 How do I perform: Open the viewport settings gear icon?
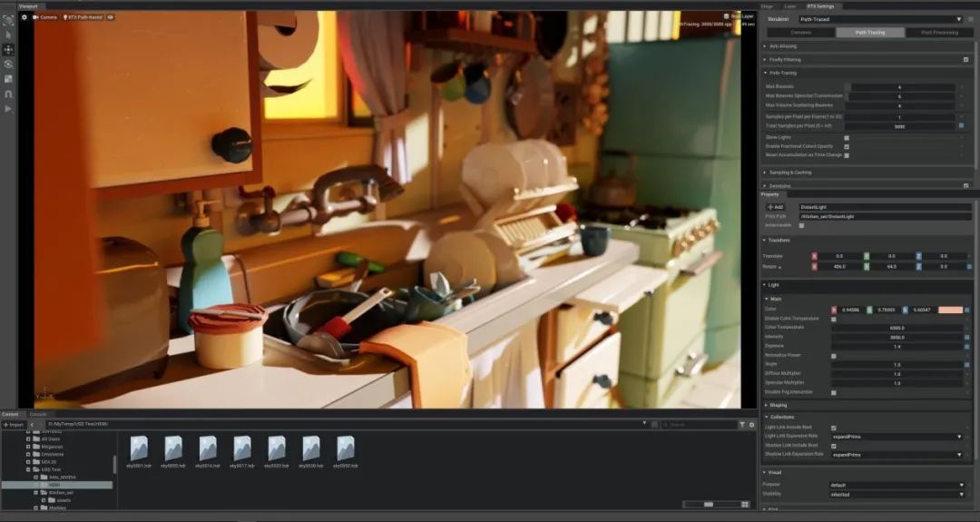[x=24, y=17]
